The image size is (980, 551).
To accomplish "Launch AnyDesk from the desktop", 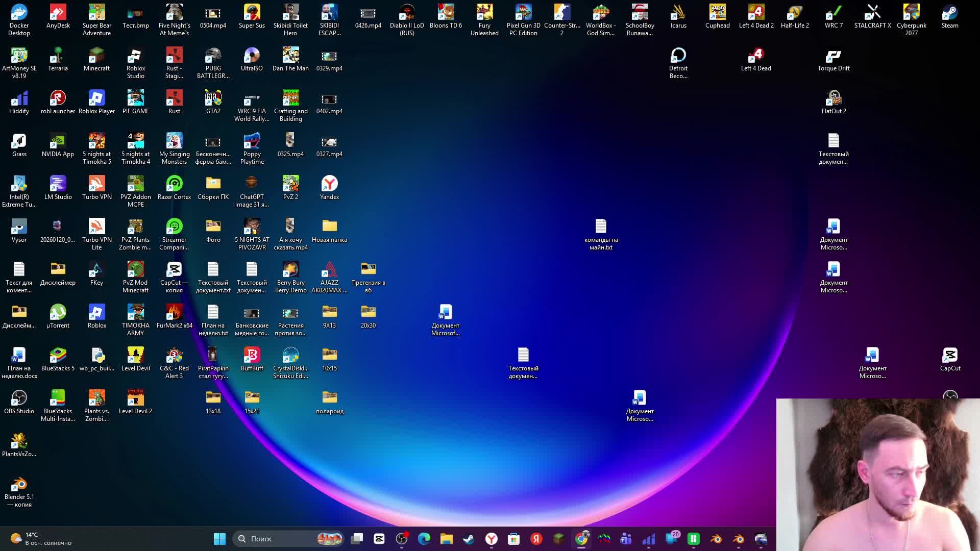I will (58, 16).
